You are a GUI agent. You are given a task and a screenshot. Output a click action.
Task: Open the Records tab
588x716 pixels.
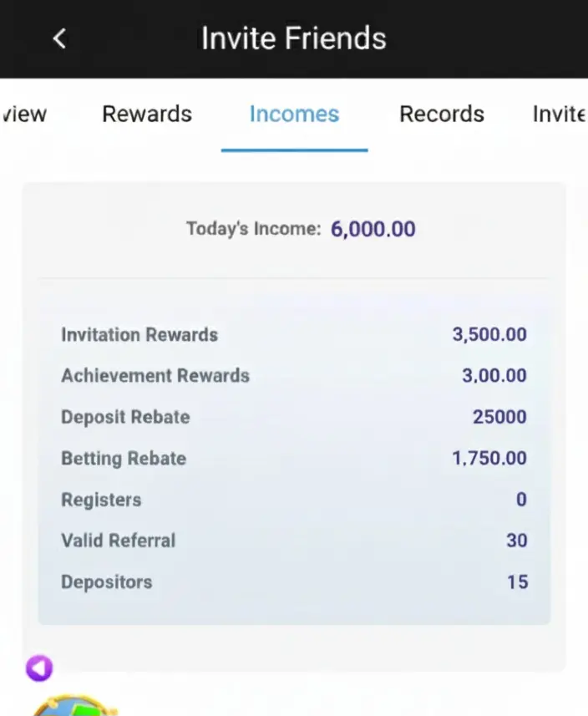442,114
